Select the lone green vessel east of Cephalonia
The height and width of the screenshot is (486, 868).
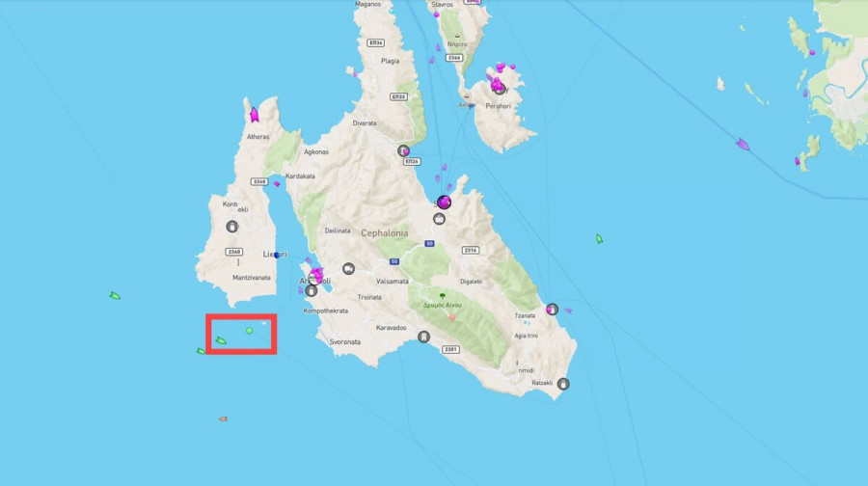599,239
